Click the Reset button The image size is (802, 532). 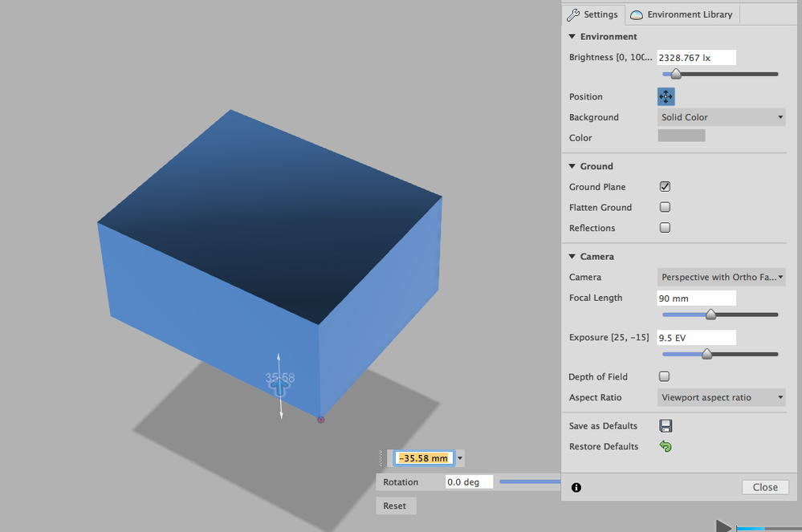coord(395,506)
